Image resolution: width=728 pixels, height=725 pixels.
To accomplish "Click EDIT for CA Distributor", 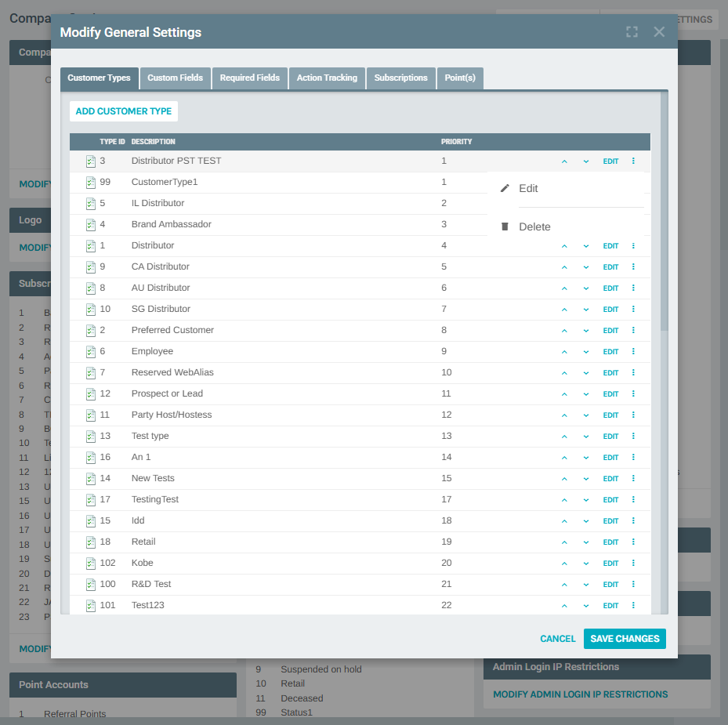I will click(x=610, y=267).
